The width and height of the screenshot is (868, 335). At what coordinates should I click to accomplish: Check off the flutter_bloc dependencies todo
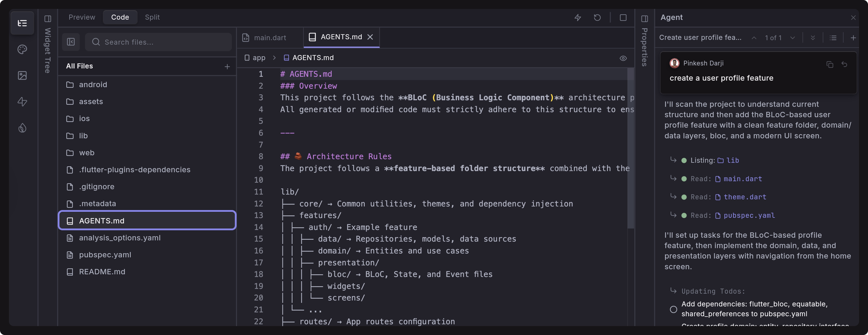click(673, 309)
